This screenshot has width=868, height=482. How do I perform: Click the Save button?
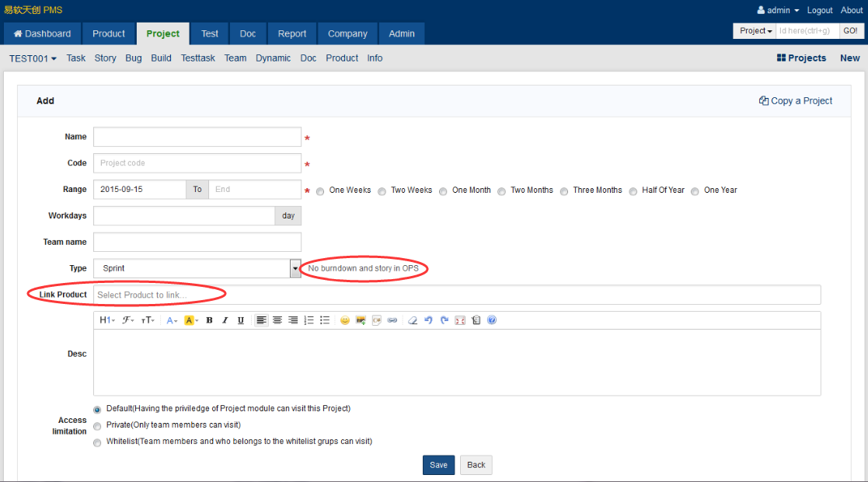(x=438, y=465)
